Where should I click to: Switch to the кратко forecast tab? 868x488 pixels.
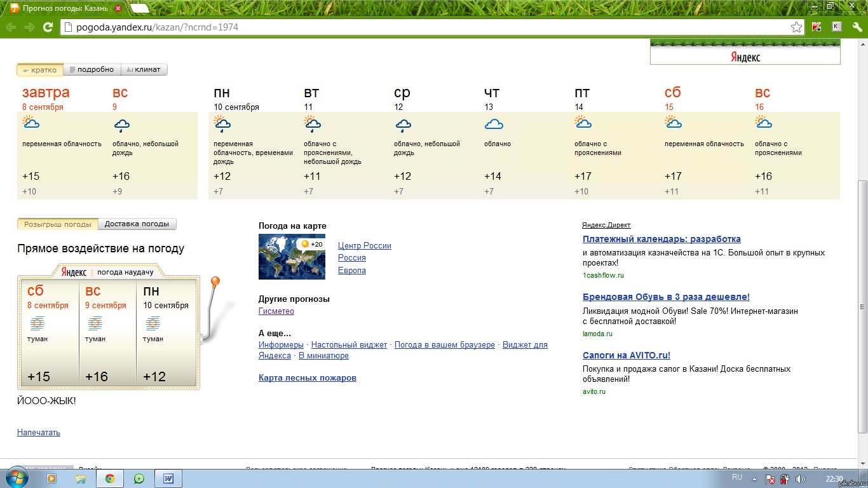pyautogui.click(x=39, y=70)
